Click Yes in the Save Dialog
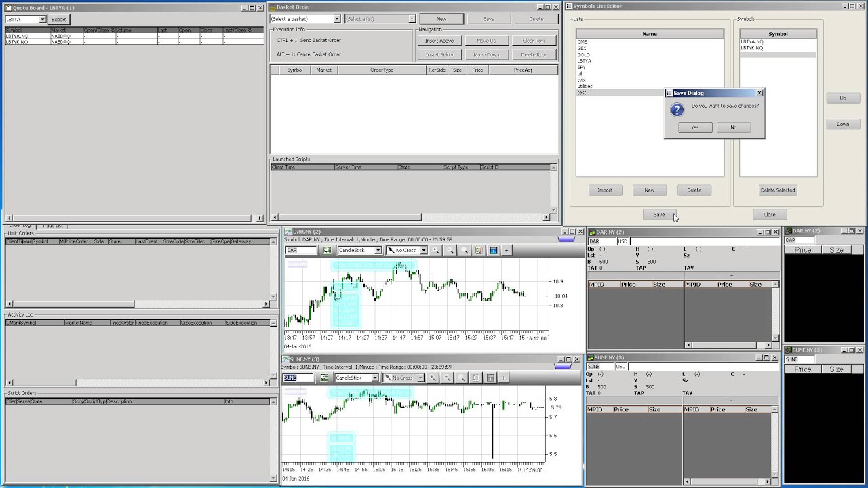This screenshot has width=868, height=488. pyautogui.click(x=695, y=127)
